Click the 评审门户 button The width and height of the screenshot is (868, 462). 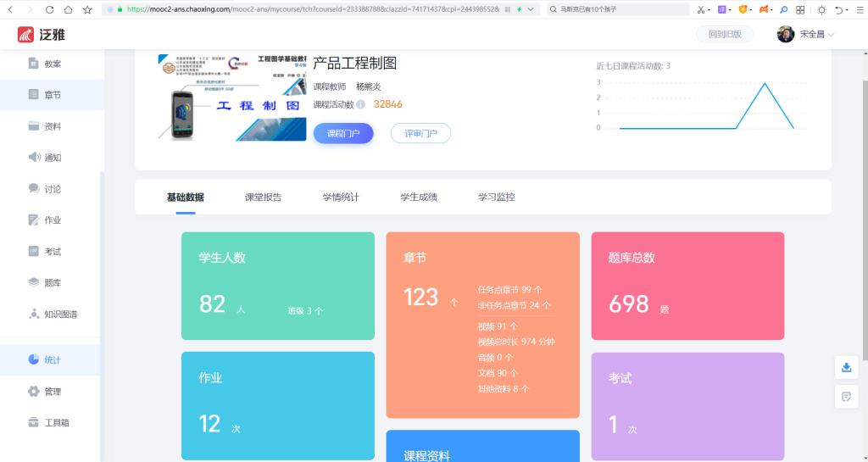(x=420, y=133)
